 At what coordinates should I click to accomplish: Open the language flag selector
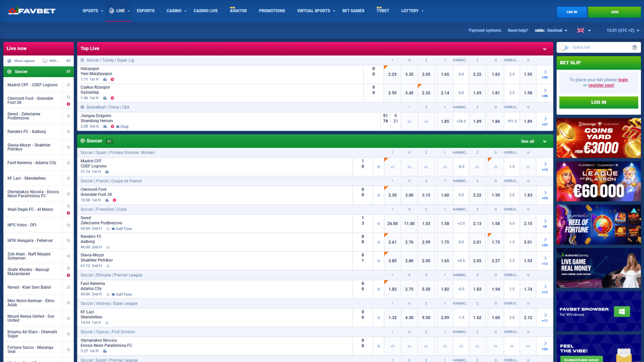pyautogui.click(x=584, y=30)
